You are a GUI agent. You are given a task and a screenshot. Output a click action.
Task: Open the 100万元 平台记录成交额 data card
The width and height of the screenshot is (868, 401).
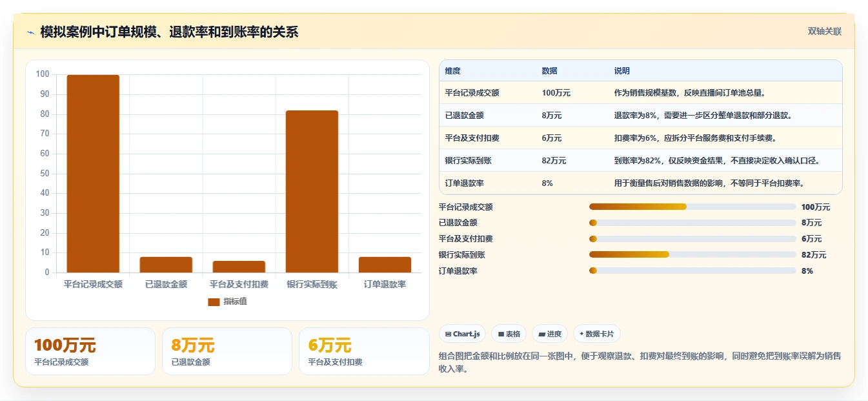(x=90, y=351)
